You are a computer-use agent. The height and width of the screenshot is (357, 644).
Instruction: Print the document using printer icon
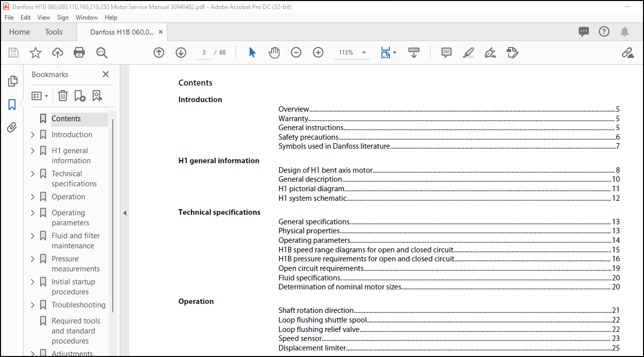point(79,53)
